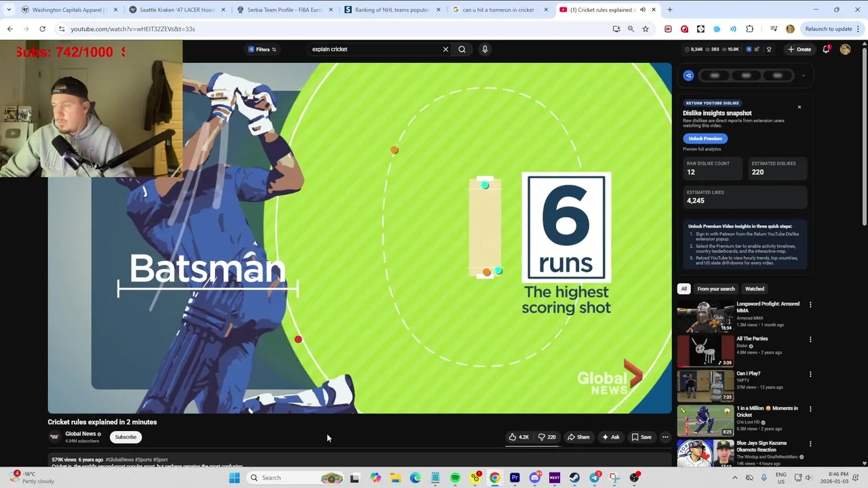Clear the search text with the X
Screen dimensions: 868x488
(x=446, y=49)
